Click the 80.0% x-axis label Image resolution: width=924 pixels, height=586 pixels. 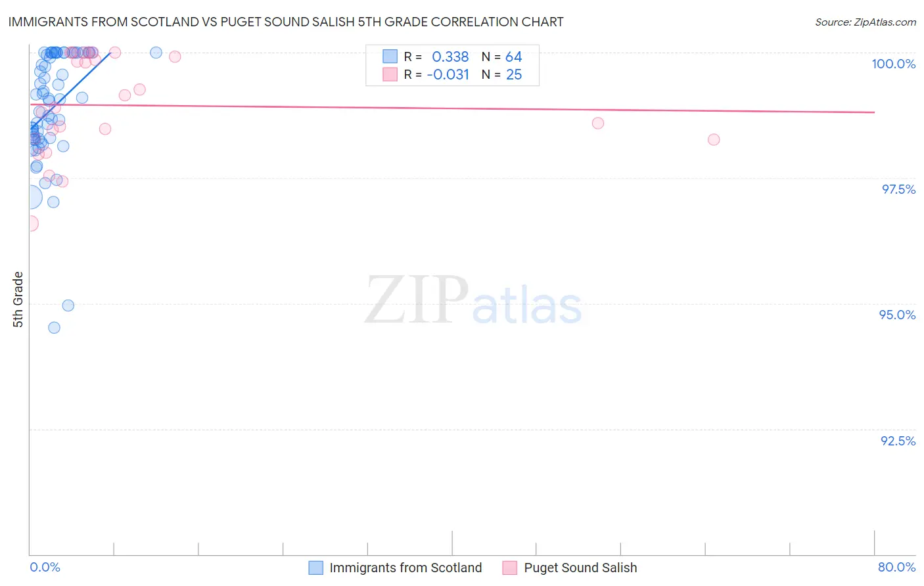(x=896, y=567)
